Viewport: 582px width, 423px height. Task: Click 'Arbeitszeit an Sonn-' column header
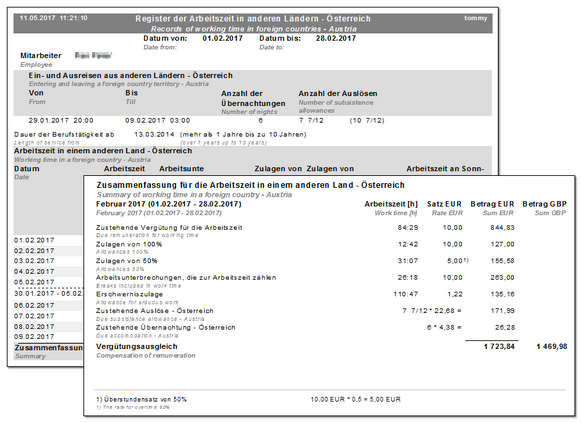pyautogui.click(x=445, y=168)
